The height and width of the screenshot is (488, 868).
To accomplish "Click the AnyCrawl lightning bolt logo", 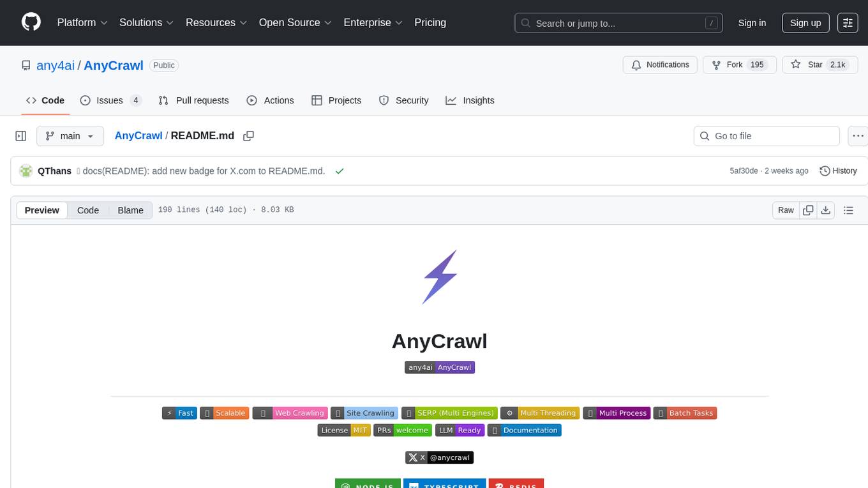I will (x=439, y=277).
